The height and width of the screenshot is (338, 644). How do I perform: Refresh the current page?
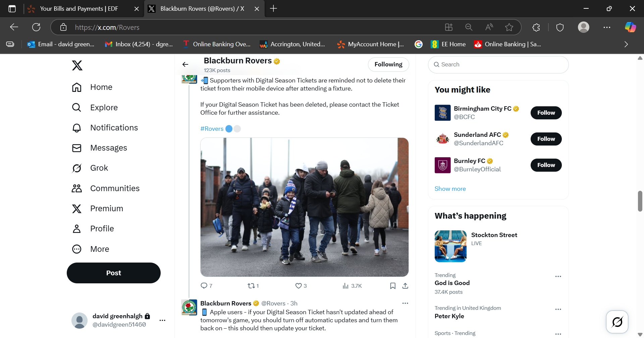coord(36,27)
